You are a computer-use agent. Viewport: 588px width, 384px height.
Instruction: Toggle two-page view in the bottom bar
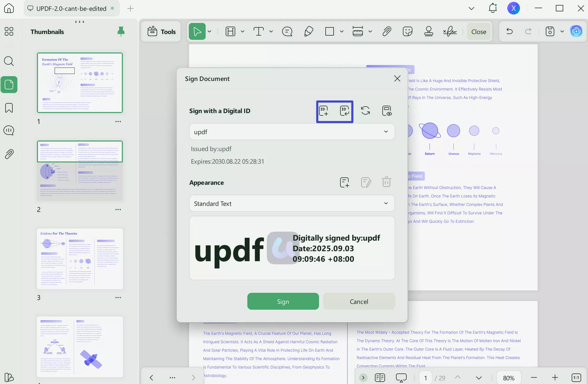pos(380,377)
